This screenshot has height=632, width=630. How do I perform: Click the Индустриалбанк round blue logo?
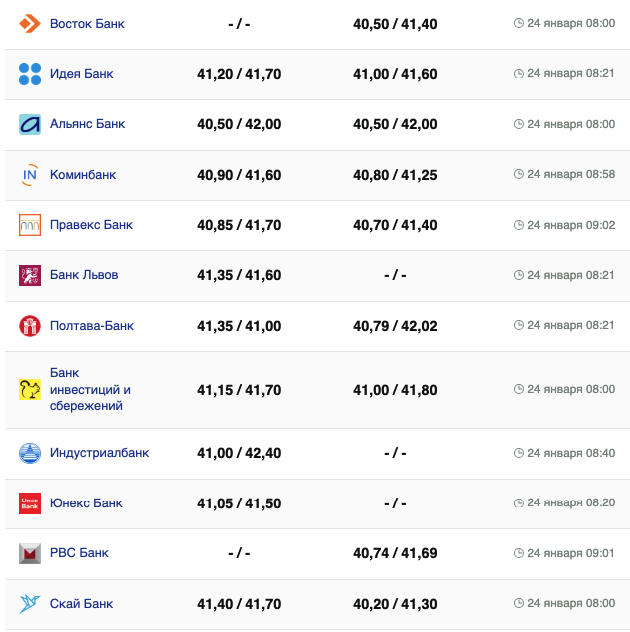tap(30, 453)
